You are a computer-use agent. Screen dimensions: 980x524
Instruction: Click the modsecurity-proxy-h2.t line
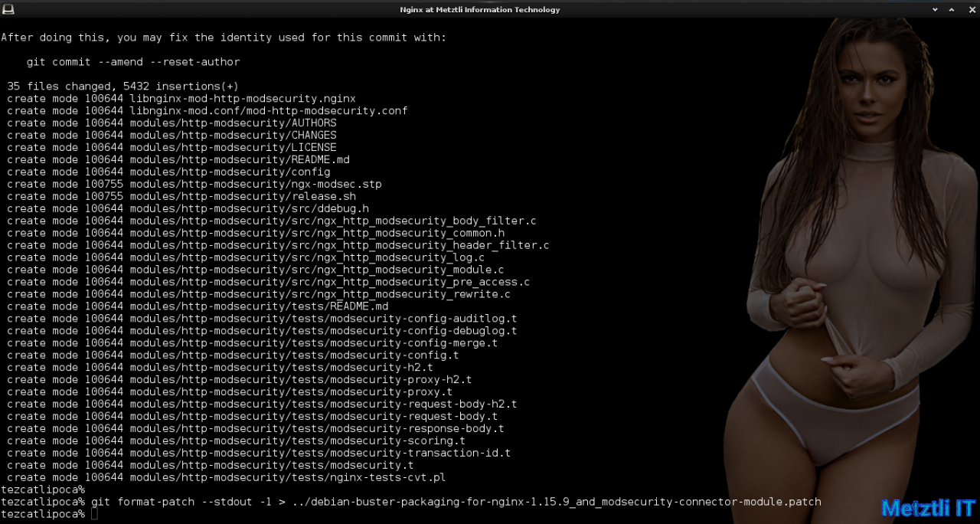point(240,381)
